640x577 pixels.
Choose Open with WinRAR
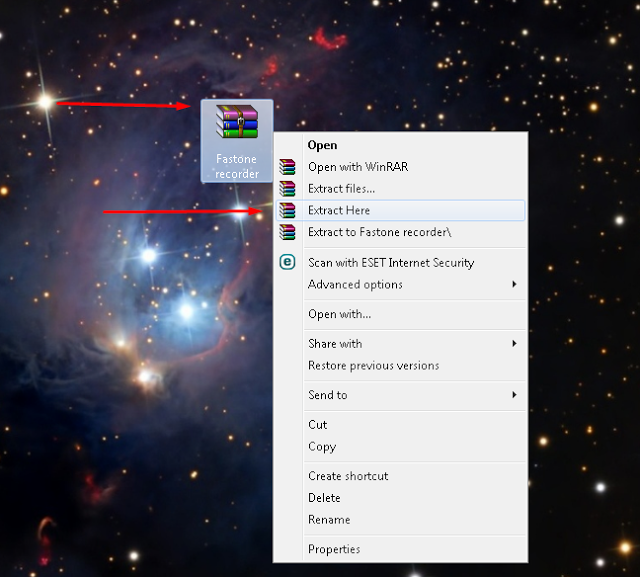[400, 167]
